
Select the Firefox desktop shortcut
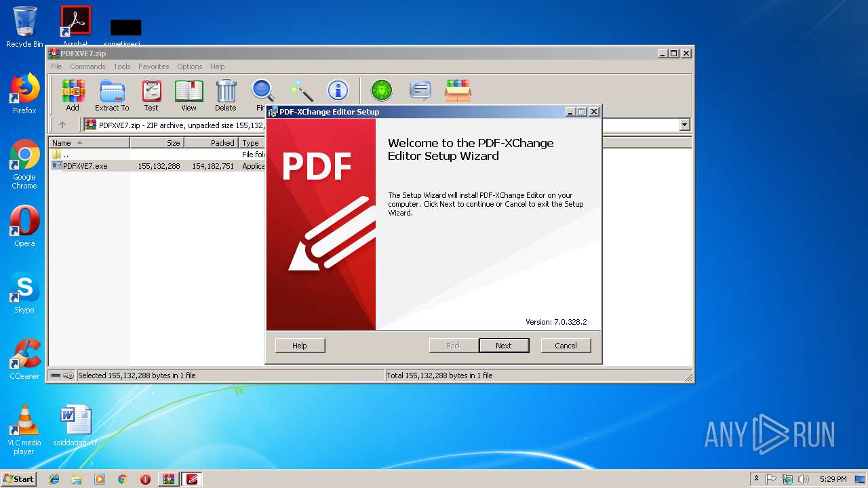pyautogui.click(x=24, y=94)
